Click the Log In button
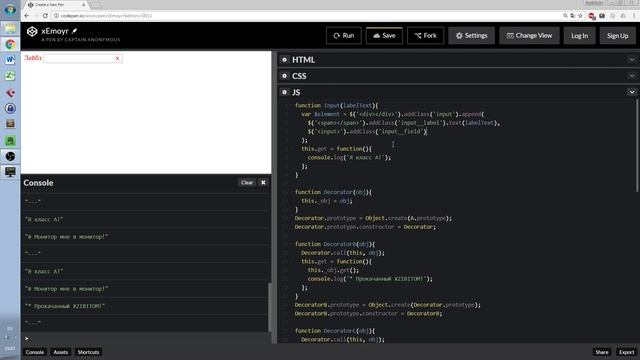Image resolution: width=640 pixels, height=360 pixels. pos(580,36)
